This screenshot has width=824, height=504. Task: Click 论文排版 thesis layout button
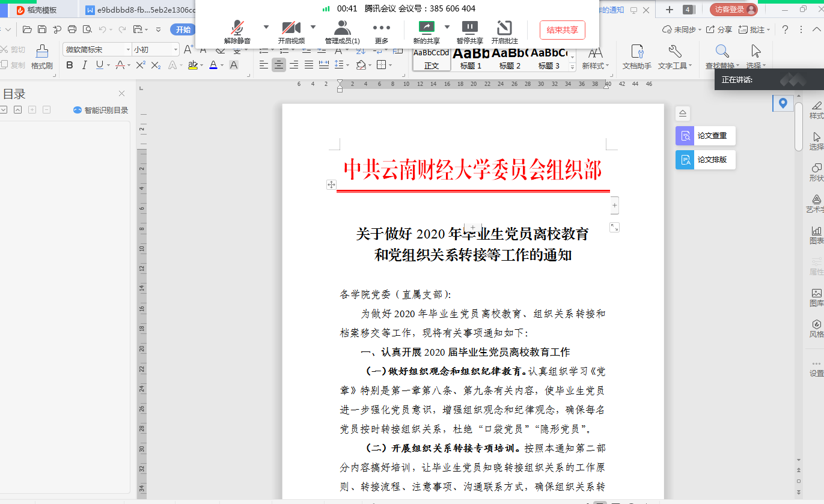click(705, 160)
